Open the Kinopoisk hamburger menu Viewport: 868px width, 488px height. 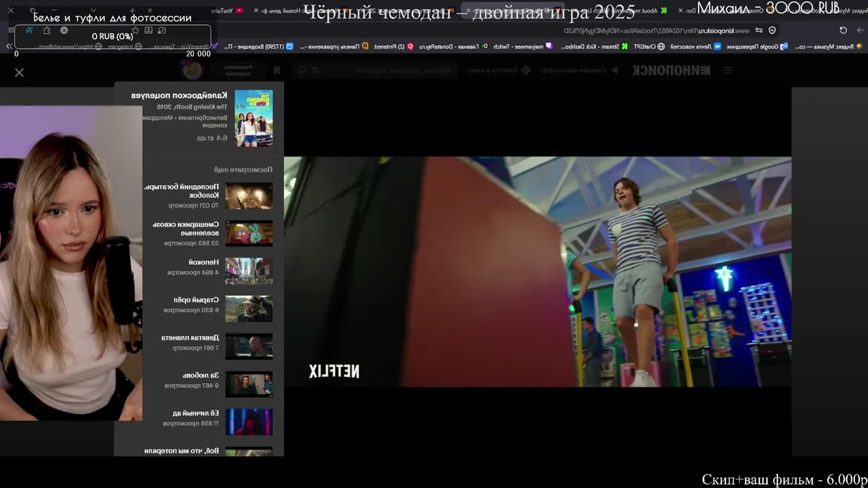point(727,70)
